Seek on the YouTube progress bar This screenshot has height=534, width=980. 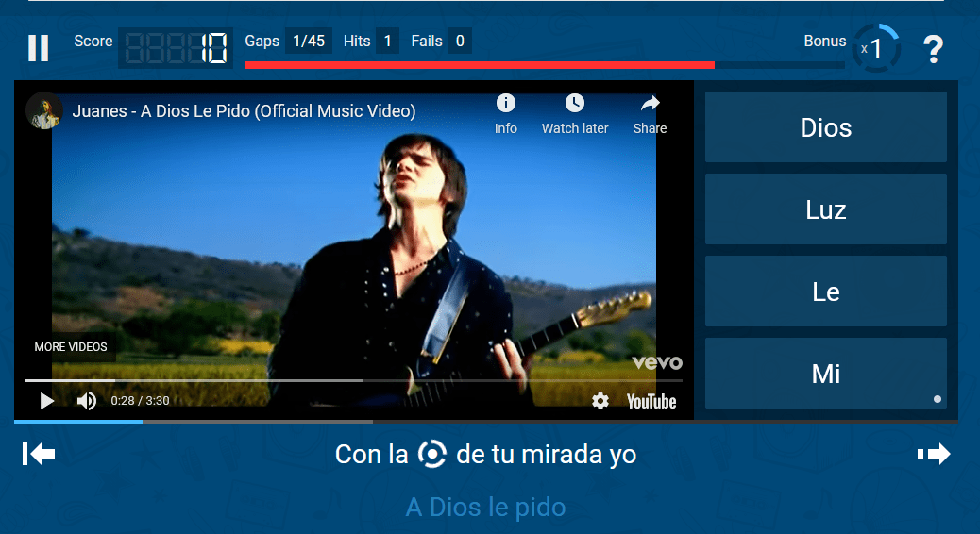pos(354,380)
